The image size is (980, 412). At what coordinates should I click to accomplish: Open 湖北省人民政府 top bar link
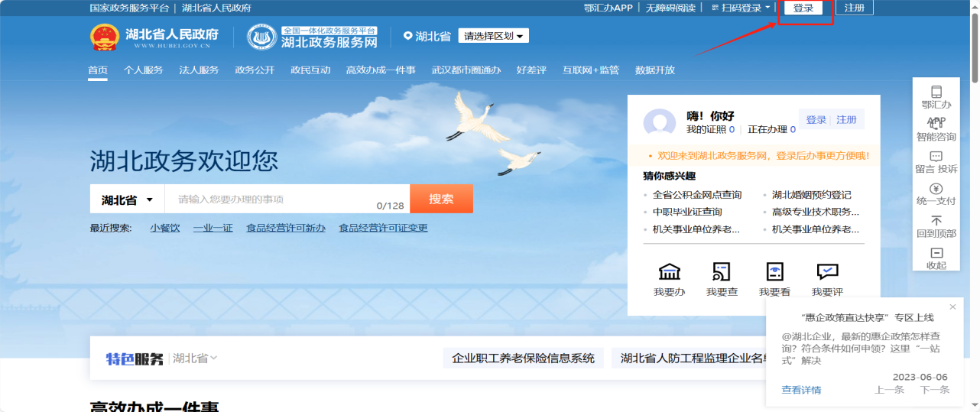point(216,8)
